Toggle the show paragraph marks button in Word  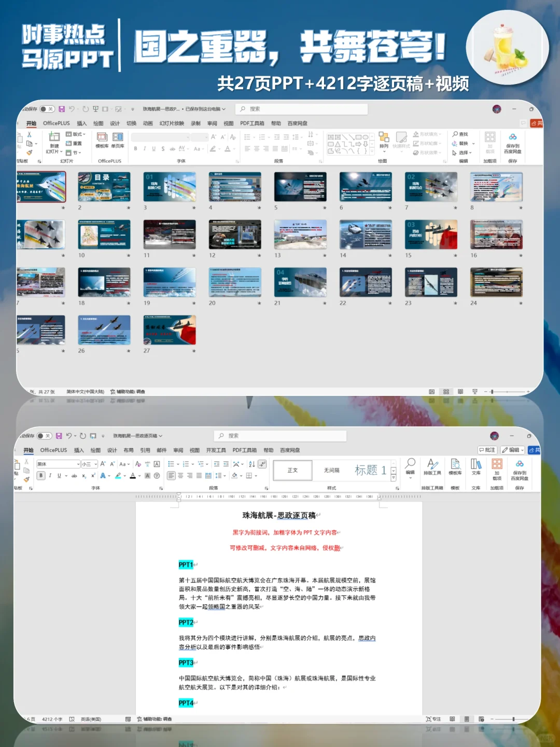click(x=262, y=464)
